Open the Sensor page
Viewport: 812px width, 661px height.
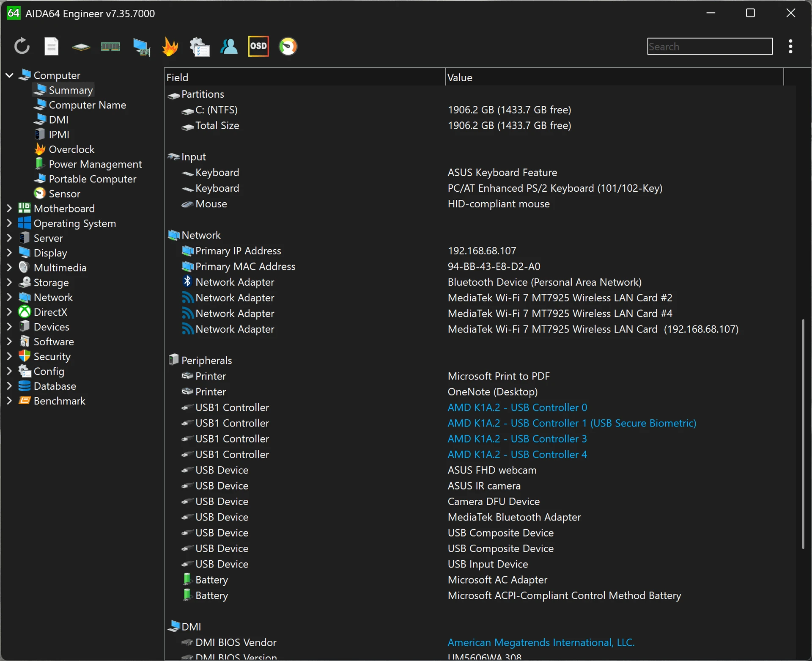point(57,194)
